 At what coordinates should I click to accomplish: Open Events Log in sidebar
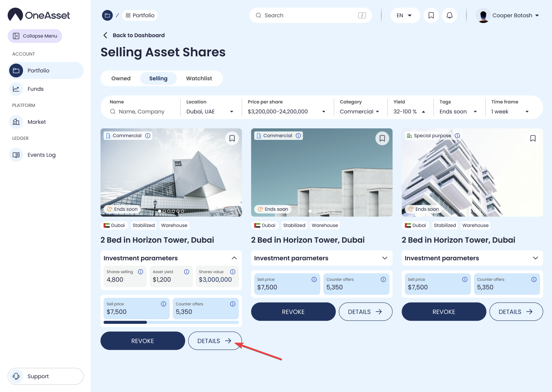coord(41,155)
